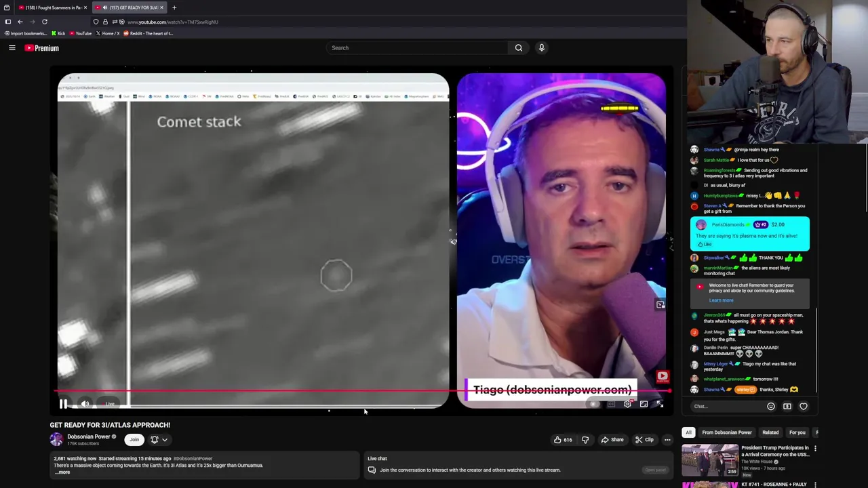Mute the video volume speaker icon
This screenshot has width=868, height=488.
(x=85, y=404)
